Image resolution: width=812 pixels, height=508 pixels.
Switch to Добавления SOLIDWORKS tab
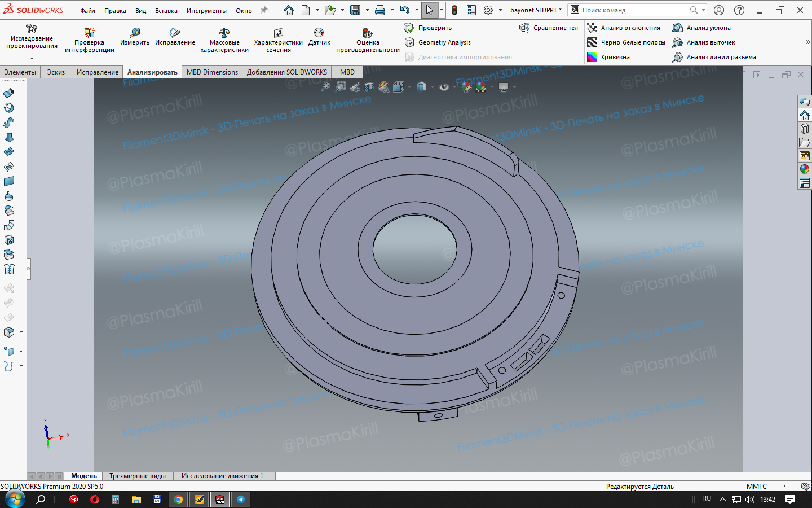(x=287, y=72)
